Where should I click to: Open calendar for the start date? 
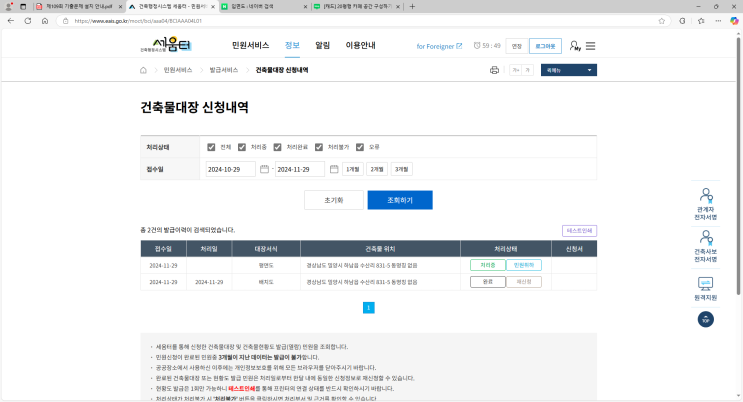click(x=264, y=169)
